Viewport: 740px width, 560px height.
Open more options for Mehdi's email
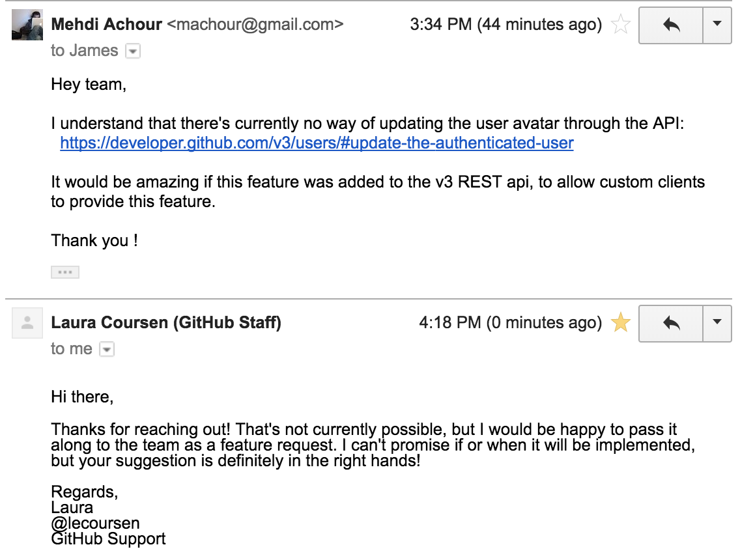click(717, 25)
